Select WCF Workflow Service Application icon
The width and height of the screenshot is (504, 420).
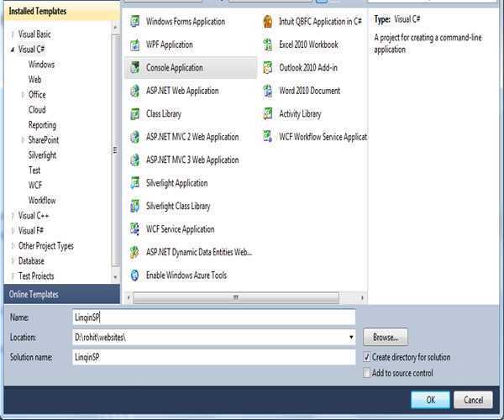268,137
